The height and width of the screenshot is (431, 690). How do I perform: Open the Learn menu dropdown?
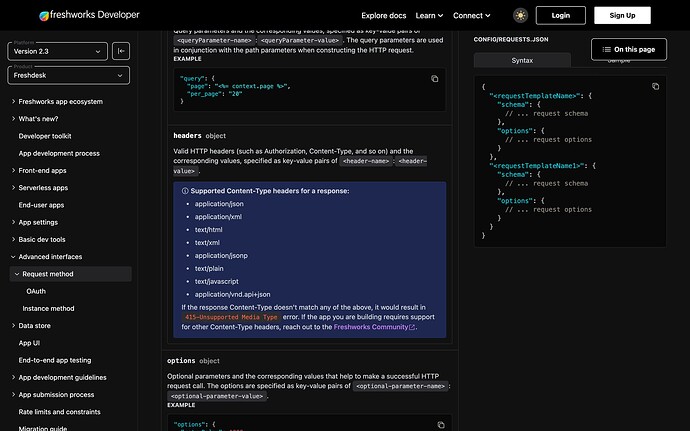(x=429, y=16)
